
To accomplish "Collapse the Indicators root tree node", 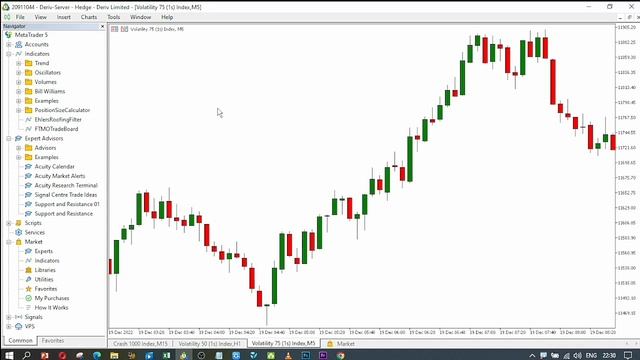I will [x=9, y=53].
